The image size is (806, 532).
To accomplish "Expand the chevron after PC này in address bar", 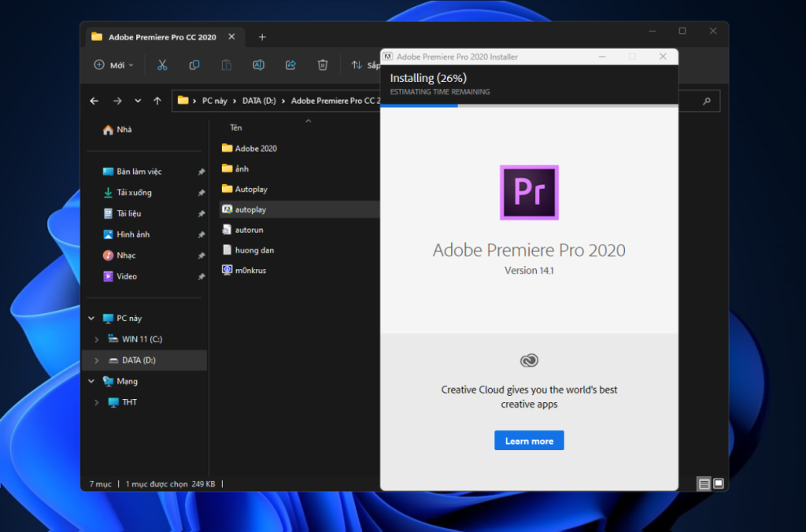I will pos(235,102).
